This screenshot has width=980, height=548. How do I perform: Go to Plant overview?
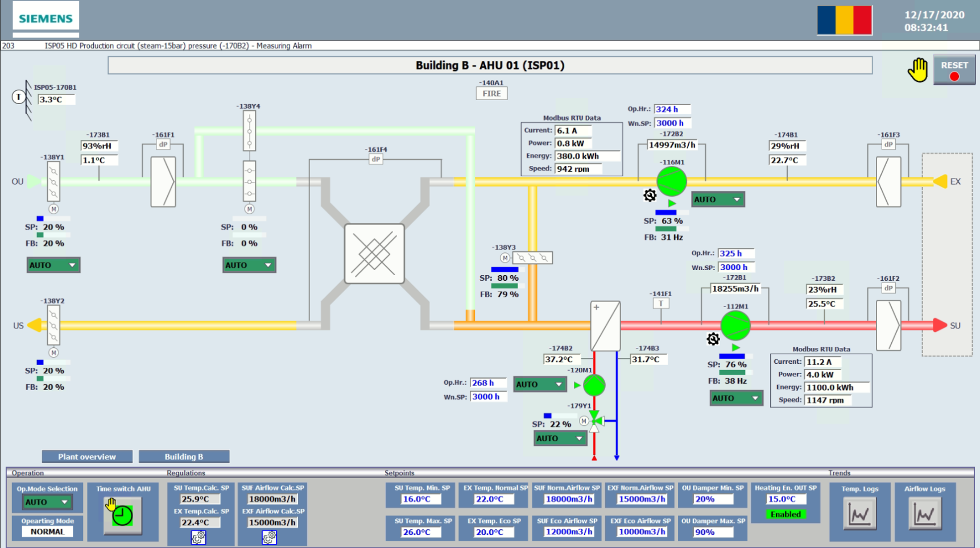(87, 456)
